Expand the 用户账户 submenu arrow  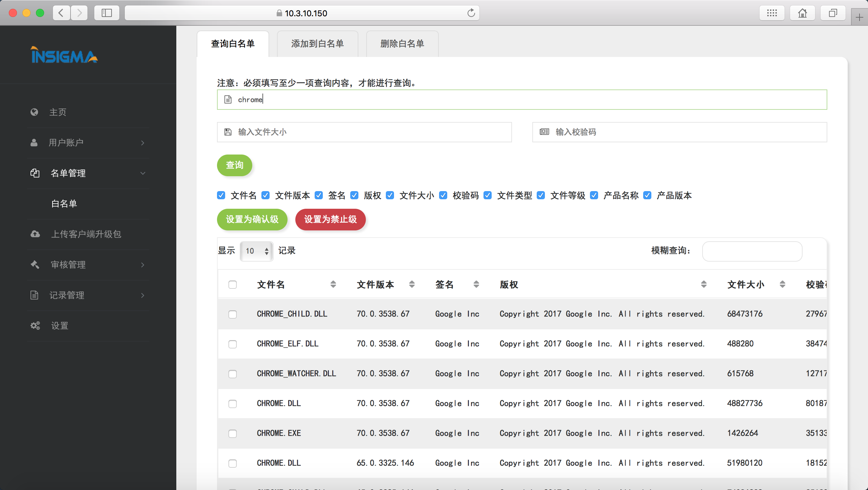[x=143, y=143]
